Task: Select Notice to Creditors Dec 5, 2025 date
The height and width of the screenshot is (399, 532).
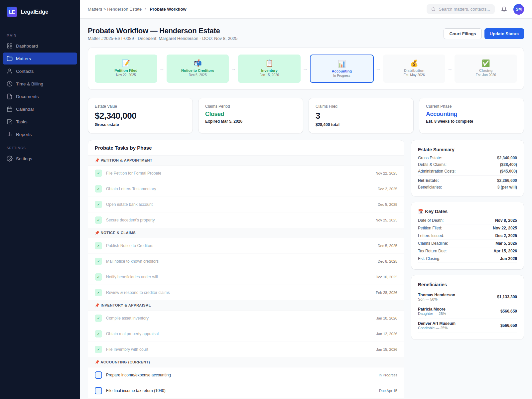Action: pyautogui.click(x=198, y=75)
